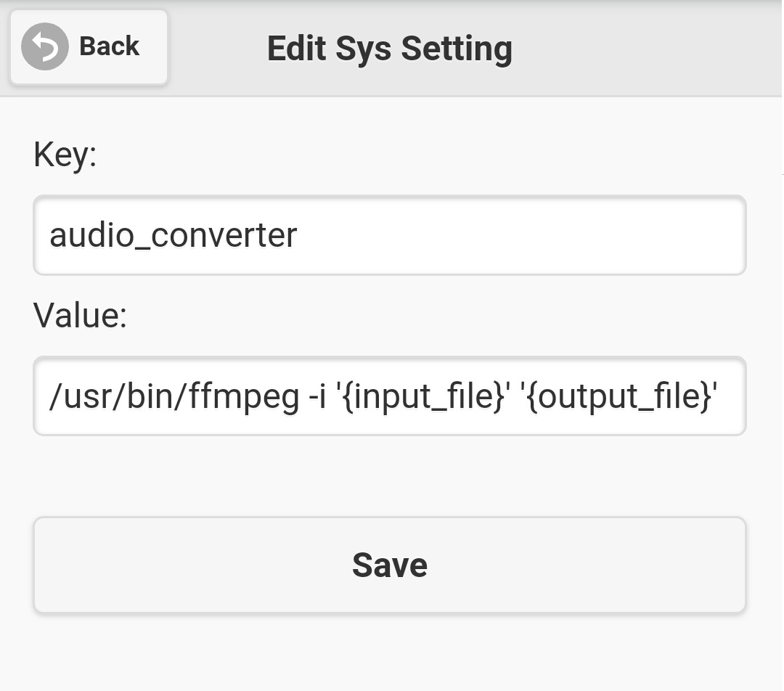Click empty space at end of Key field
The width and height of the screenshot is (784, 691).
pos(581,236)
